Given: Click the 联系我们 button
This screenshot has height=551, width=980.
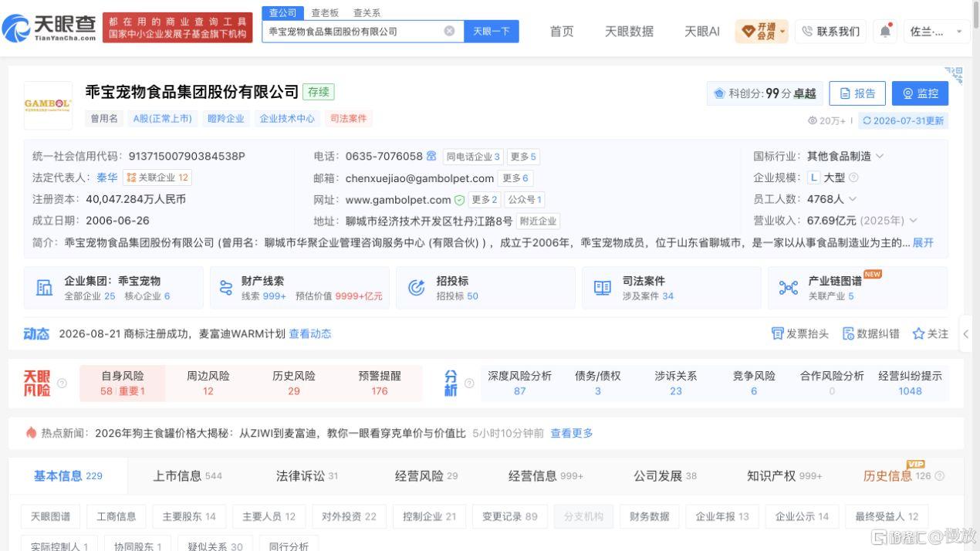Looking at the screenshot, I should pos(830,32).
